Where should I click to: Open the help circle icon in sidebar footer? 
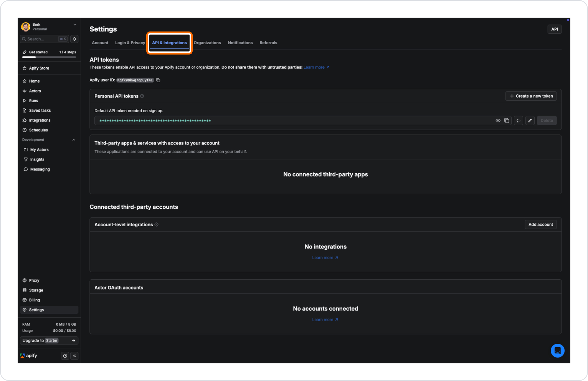coord(65,356)
